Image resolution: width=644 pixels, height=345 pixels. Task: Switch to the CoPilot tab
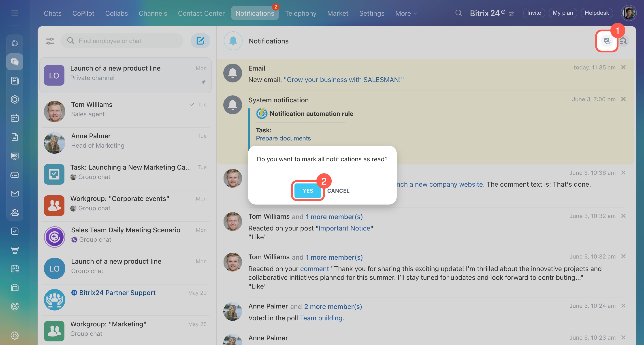tap(83, 13)
